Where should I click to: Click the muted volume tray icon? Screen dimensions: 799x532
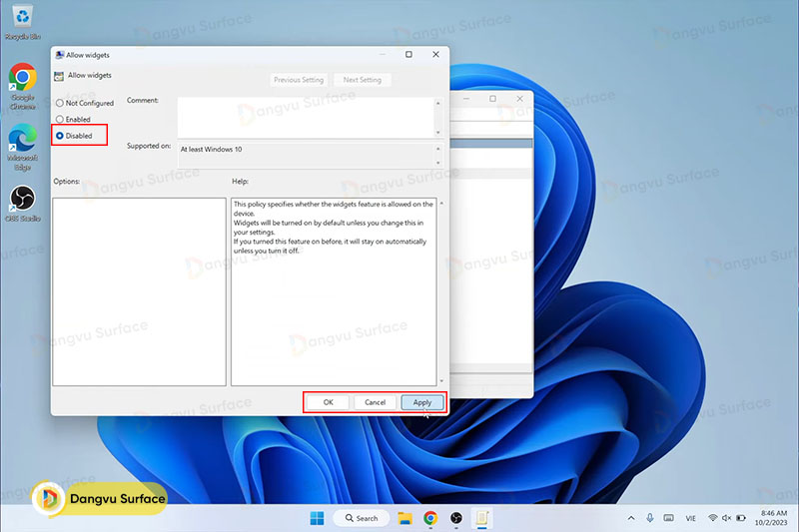(x=727, y=518)
